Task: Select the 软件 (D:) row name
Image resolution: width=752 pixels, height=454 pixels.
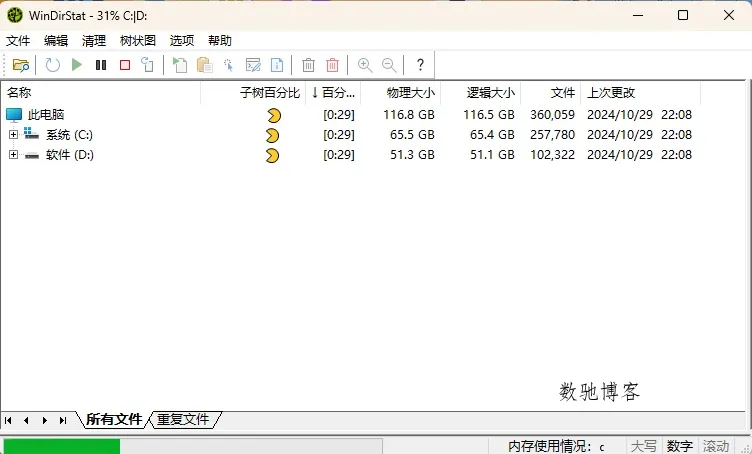Action: coord(70,155)
